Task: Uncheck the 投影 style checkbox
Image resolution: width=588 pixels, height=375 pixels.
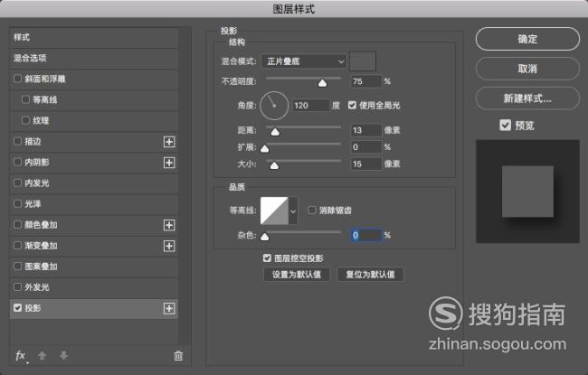Action: click(x=17, y=307)
